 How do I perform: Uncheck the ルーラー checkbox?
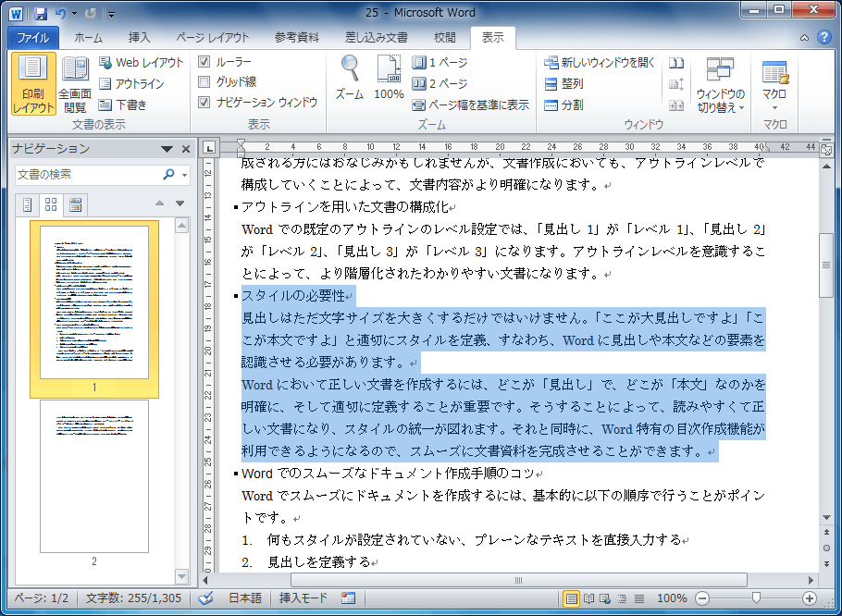(x=204, y=62)
